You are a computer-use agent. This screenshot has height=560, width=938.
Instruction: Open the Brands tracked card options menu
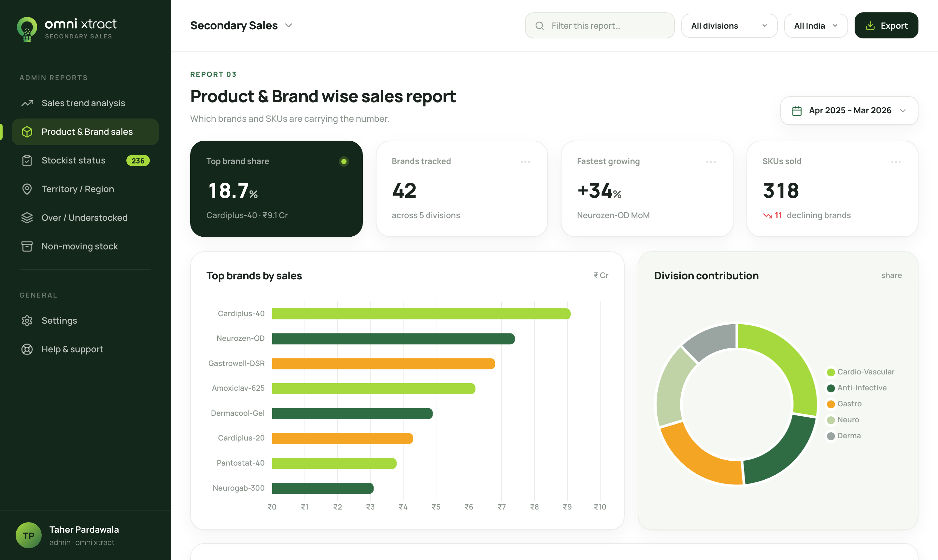[x=525, y=161]
